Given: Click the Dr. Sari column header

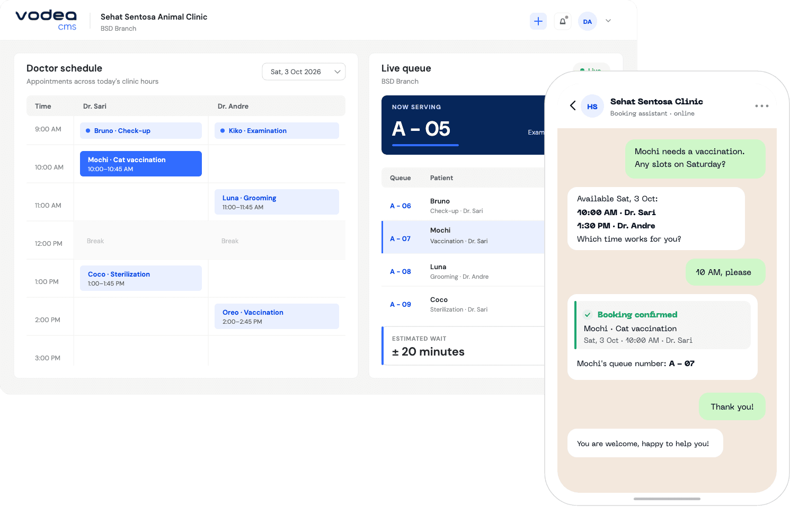Looking at the screenshot, I should pos(95,106).
